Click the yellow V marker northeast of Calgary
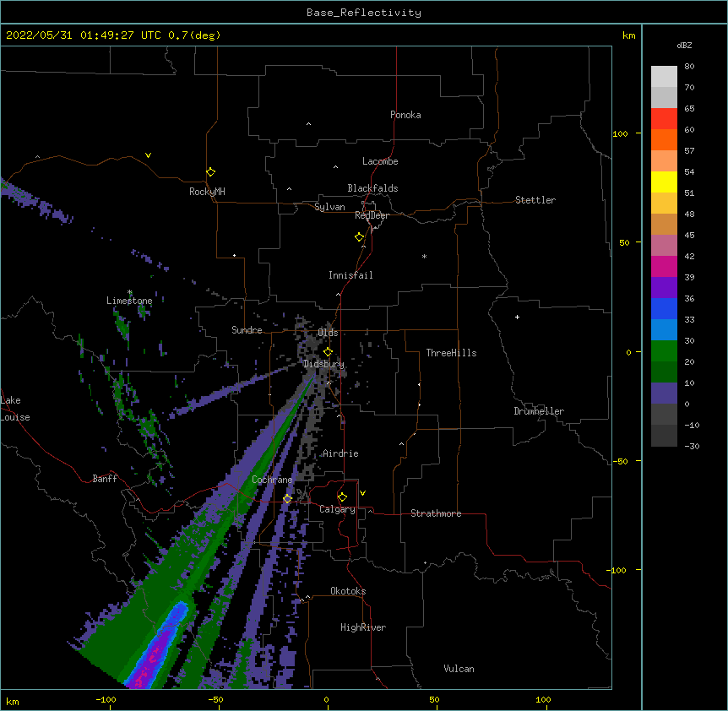 [362, 493]
